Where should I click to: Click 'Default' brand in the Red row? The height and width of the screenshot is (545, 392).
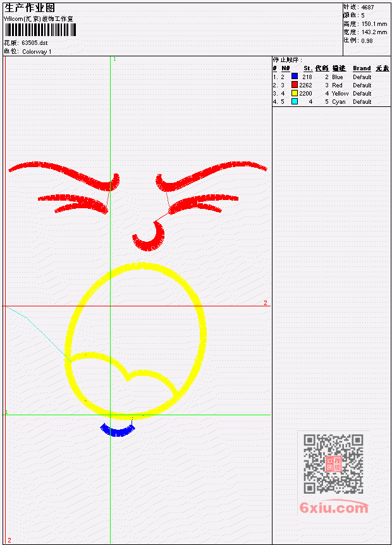pos(362,85)
